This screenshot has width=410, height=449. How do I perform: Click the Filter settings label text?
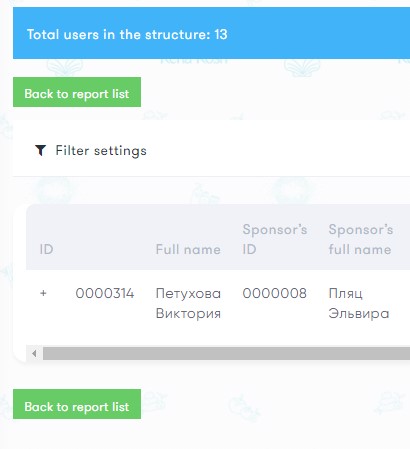click(101, 151)
